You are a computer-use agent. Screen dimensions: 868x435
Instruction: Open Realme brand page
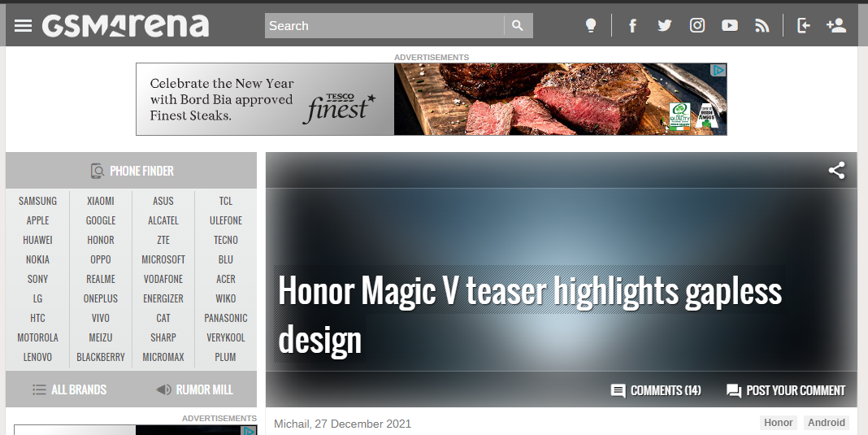[101, 279]
